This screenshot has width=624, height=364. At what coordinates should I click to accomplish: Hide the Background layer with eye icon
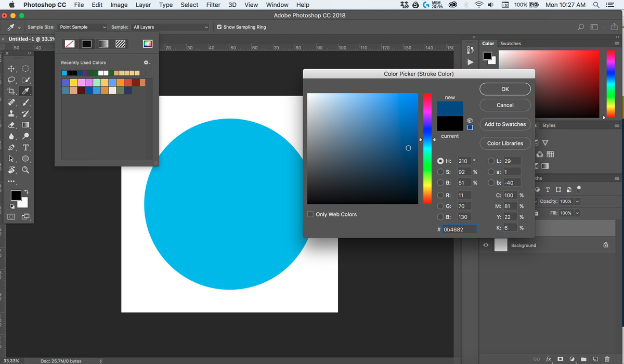(x=486, y=245)
